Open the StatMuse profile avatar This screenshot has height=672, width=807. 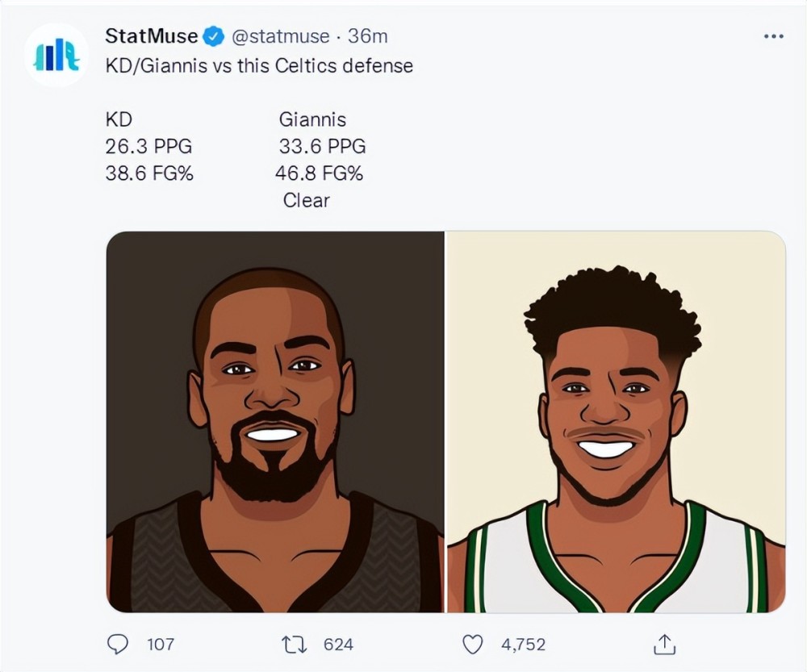click(56, 55)
